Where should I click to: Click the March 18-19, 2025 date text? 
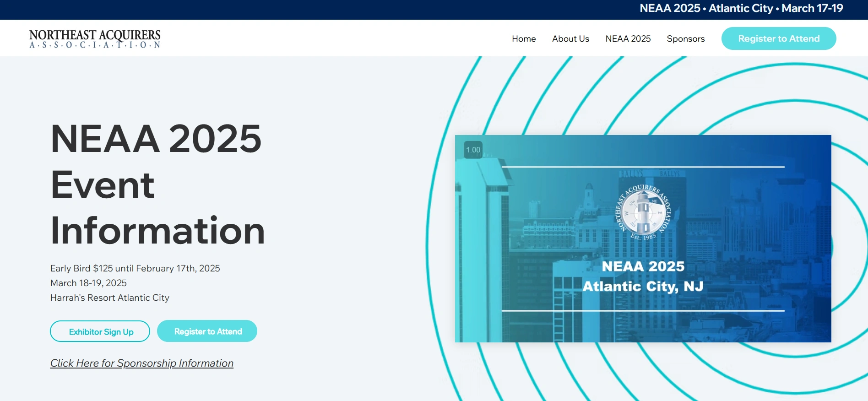click(88, 283)
